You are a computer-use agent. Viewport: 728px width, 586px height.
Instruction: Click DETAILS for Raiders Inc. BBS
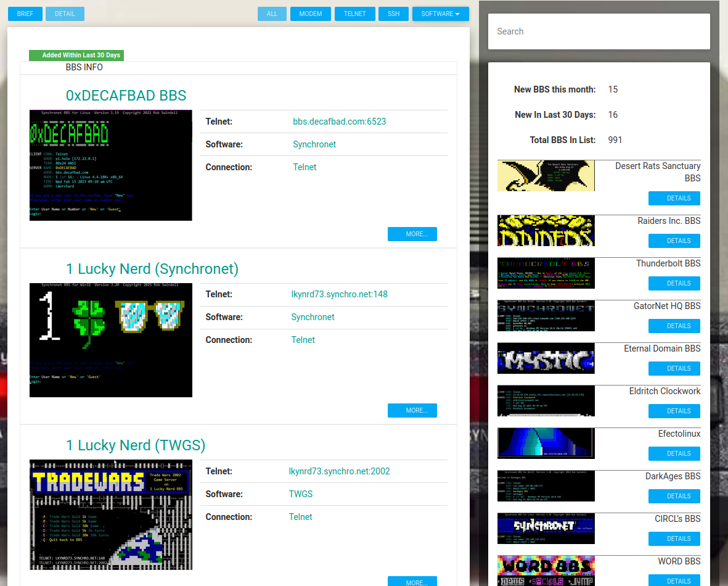click(674, 241)
